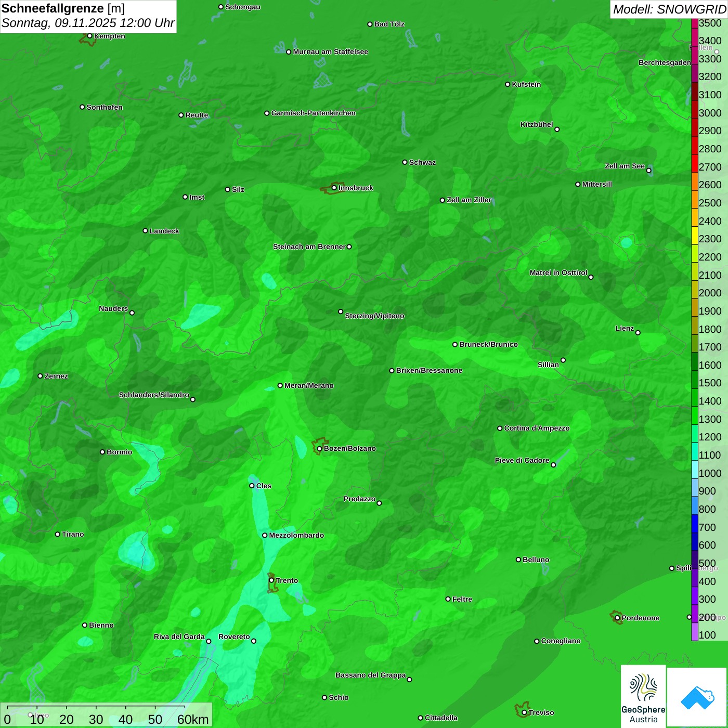Click the Kempten city marker
Image resolution: width=728 pixels, height=728 pixels.
click(89, 36)
